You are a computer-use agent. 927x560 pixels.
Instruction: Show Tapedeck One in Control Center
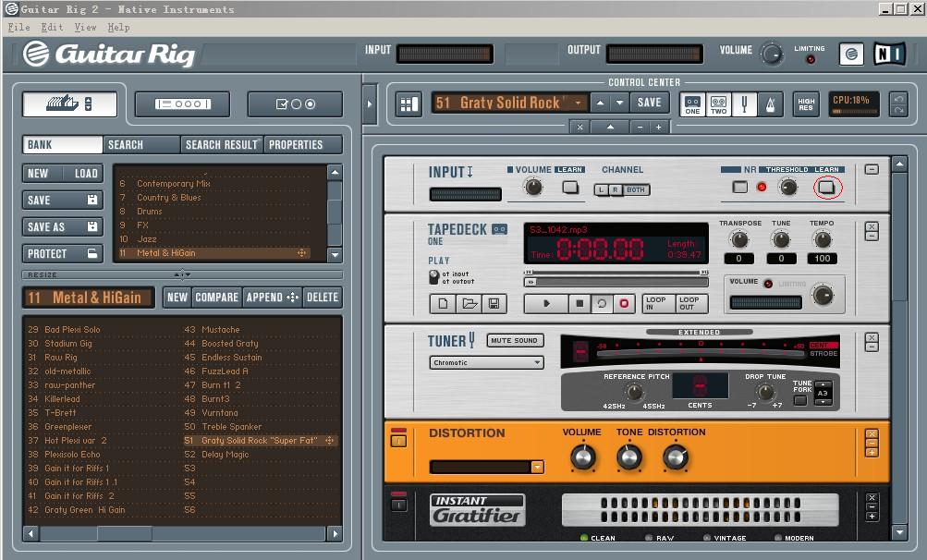692,104
